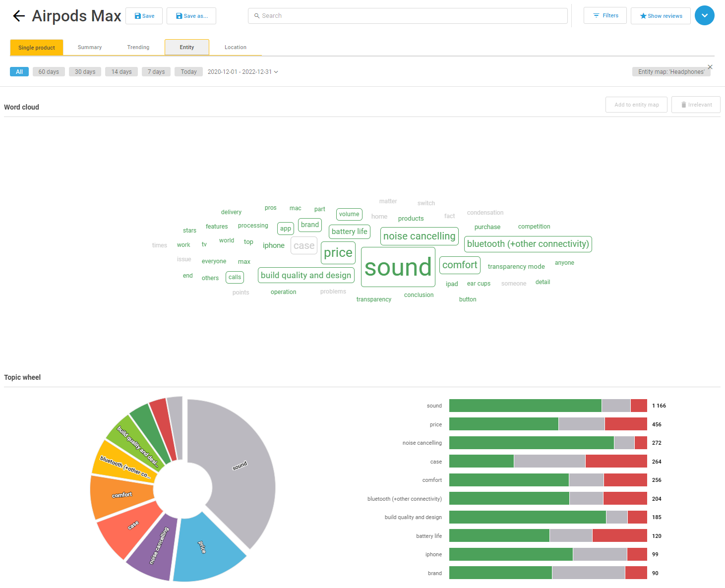Select 'build quality and design' in word cloud
The width and height of the screenshot is (725, 588).
pyautogui.click(x=306, y=276)
